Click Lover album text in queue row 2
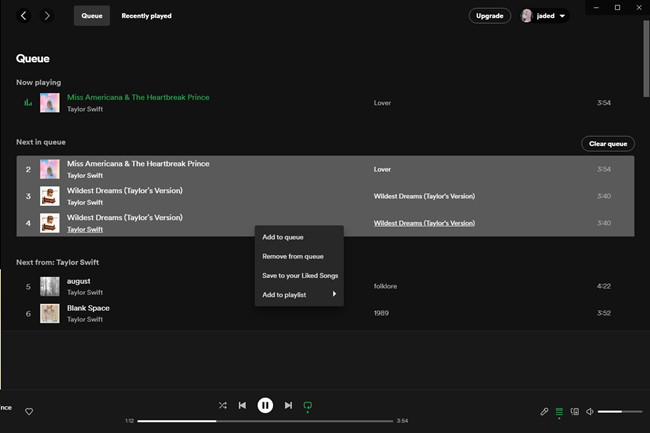 tap(382, 169)
